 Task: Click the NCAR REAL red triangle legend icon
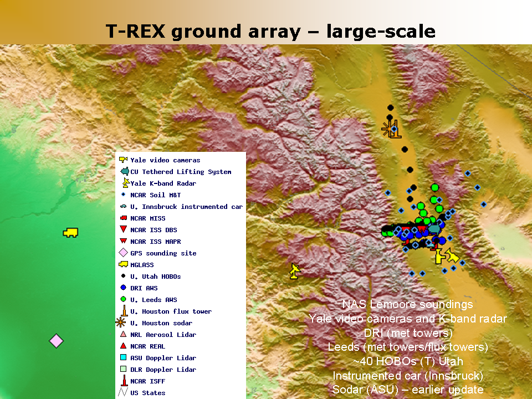[x=124, y=346]
